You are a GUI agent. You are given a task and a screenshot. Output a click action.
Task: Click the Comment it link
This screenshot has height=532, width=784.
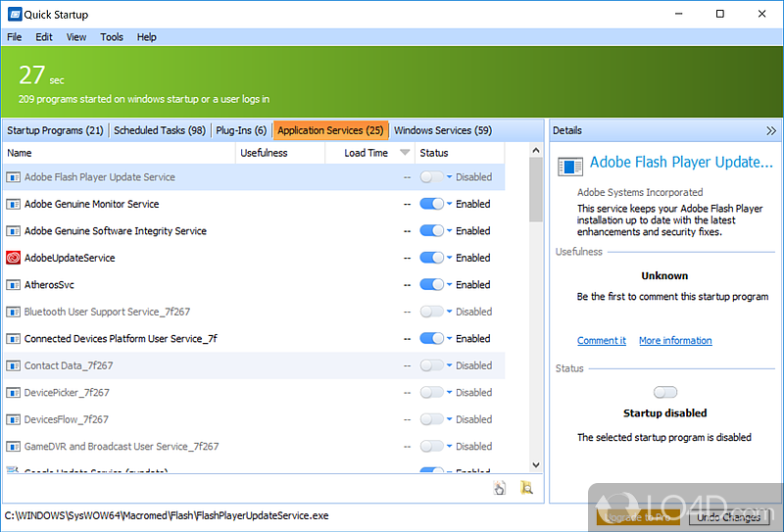601,341
